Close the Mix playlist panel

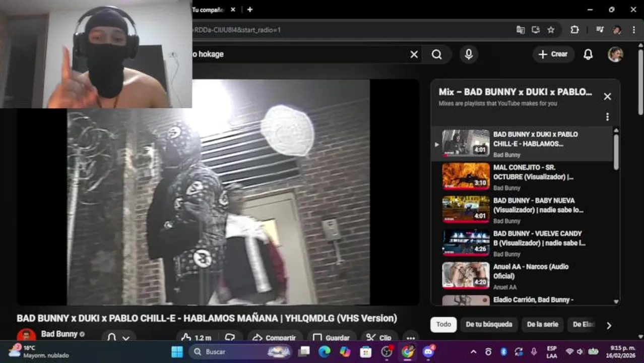[x=607, y=96]
